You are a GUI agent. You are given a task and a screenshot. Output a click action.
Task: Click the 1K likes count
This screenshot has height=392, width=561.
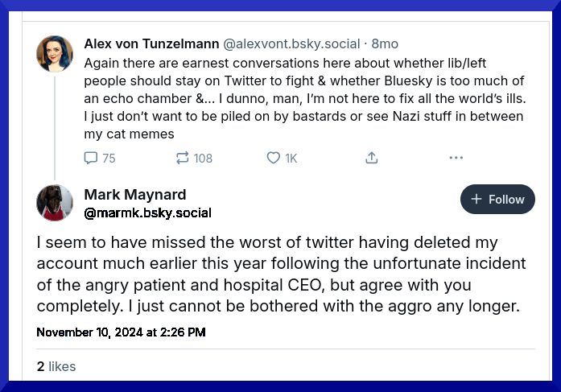pyautogui.click(x=291, y=159)
